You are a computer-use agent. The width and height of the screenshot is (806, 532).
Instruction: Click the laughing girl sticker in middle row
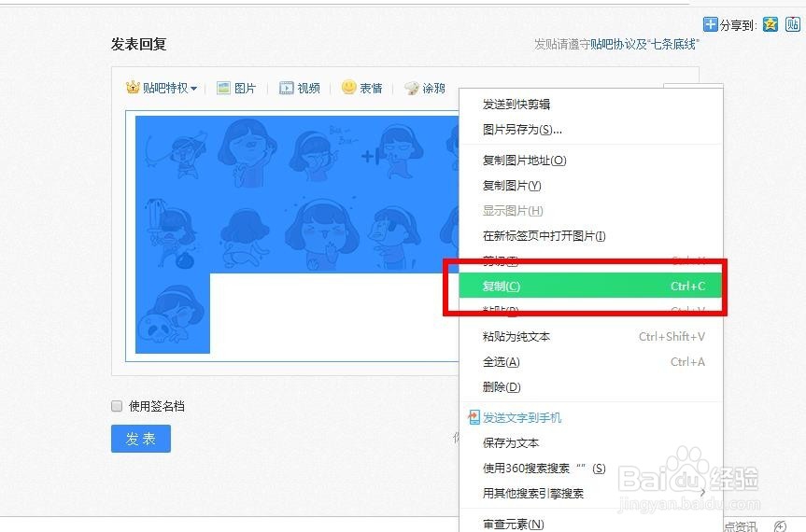(x=322, y=234)
